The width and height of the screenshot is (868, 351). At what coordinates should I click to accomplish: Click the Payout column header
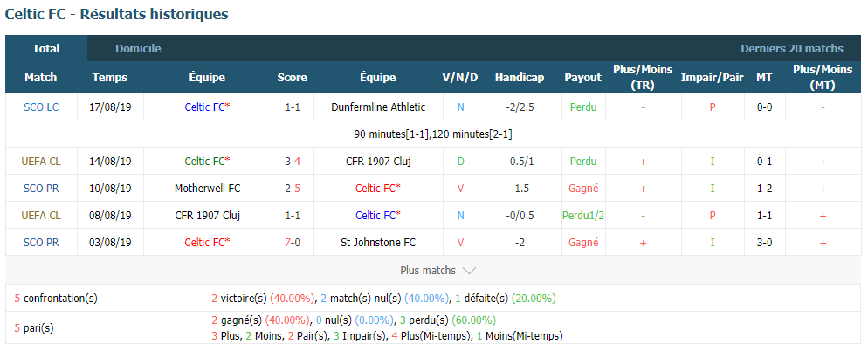583,78
